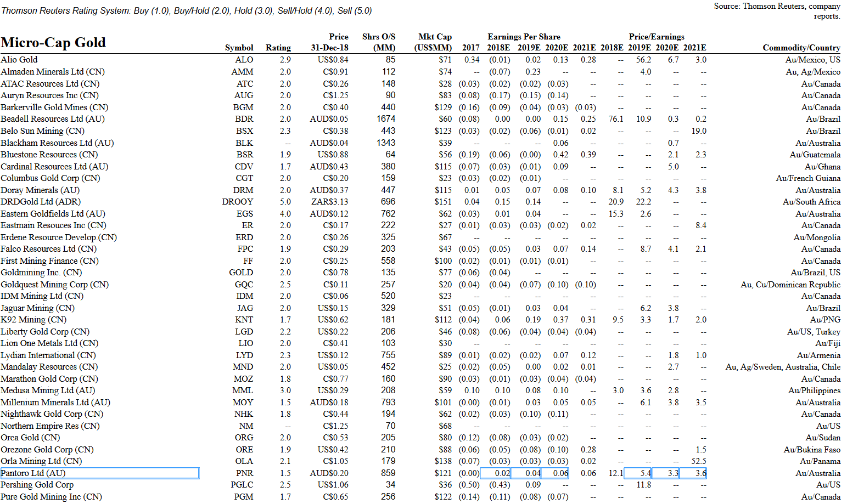Click the "Au/Guatemala" cell
The height and width of the screenshot is (504, 847).
pyautogui.click(x=815, y=155)
